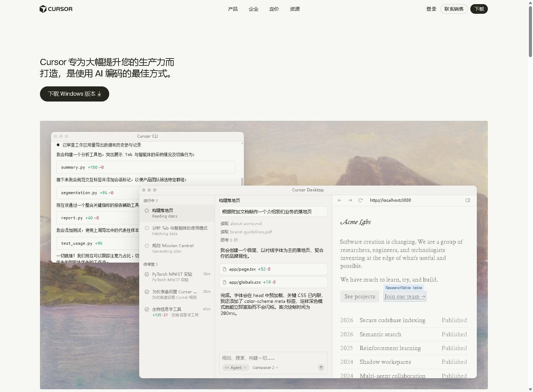Click the Join our team link
The height and width of the screenshot is (392, 533).
[405, 297]
